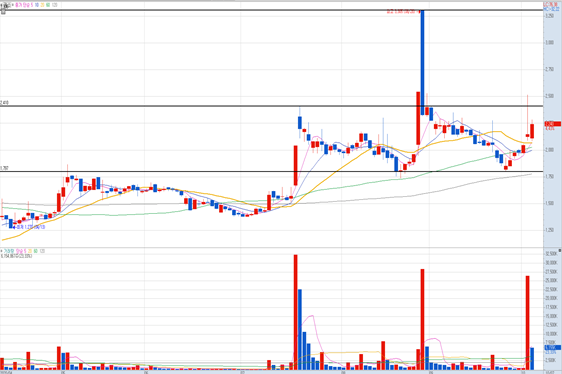The height and width of the screenshot is (374, 562).
Task: Click the 1.750 label on the price axis
Action: [549, 176]
